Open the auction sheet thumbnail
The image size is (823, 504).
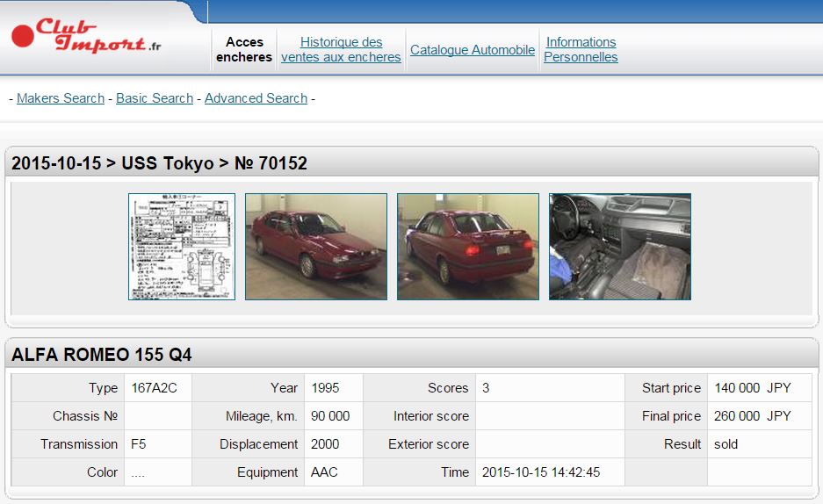click(182, 247)
